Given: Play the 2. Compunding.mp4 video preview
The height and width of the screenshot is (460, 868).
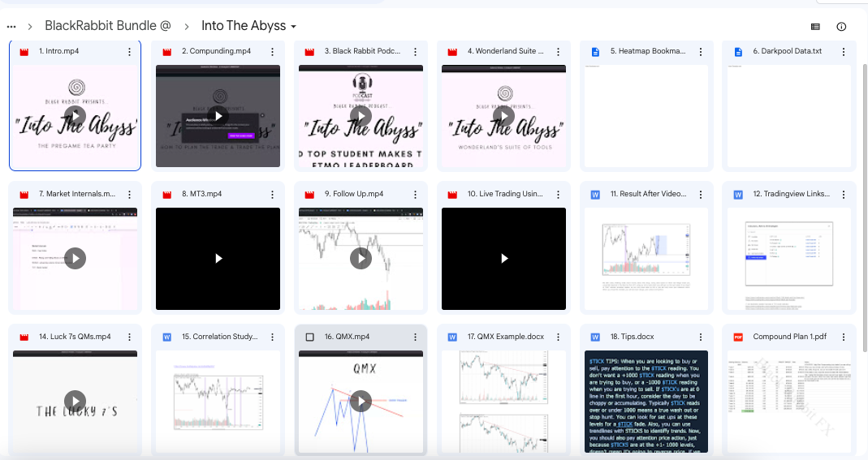Looking at the screenshot, I should tap(218, 116).
